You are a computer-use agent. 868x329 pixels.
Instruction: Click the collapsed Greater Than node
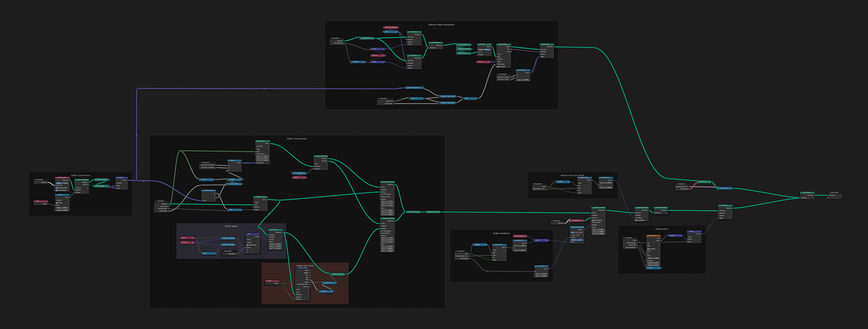[x=329, y=283]
